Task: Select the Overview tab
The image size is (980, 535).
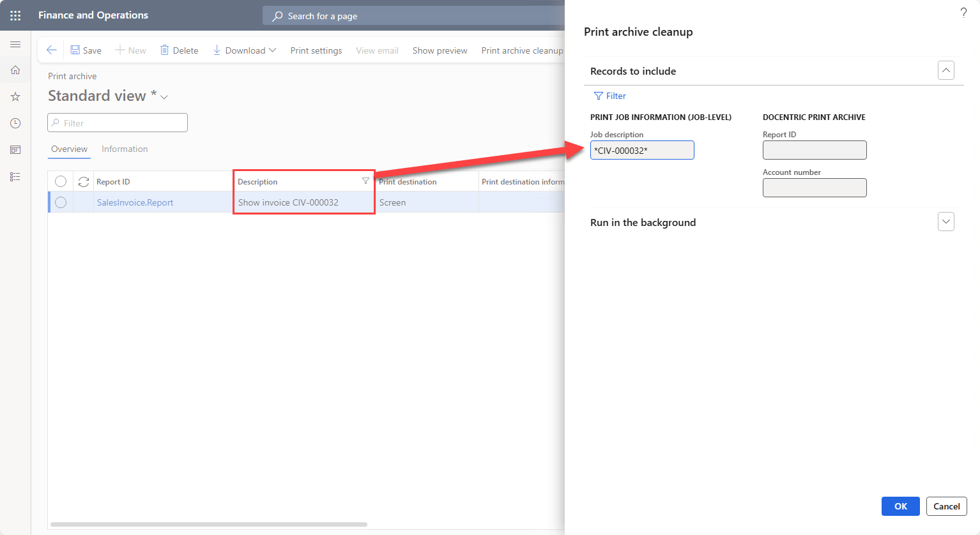Action: coord(69,149)
